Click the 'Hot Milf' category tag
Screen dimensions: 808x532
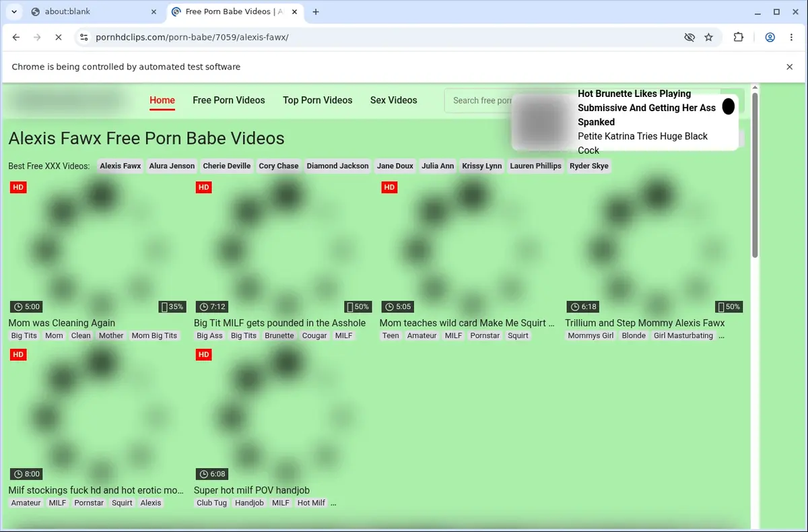(311, 503)
